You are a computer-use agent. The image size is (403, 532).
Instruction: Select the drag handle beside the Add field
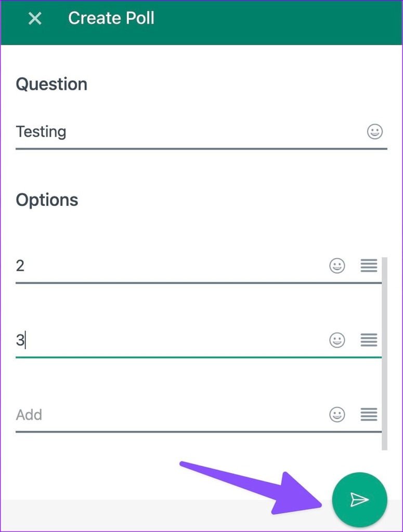tap(369, 415)
